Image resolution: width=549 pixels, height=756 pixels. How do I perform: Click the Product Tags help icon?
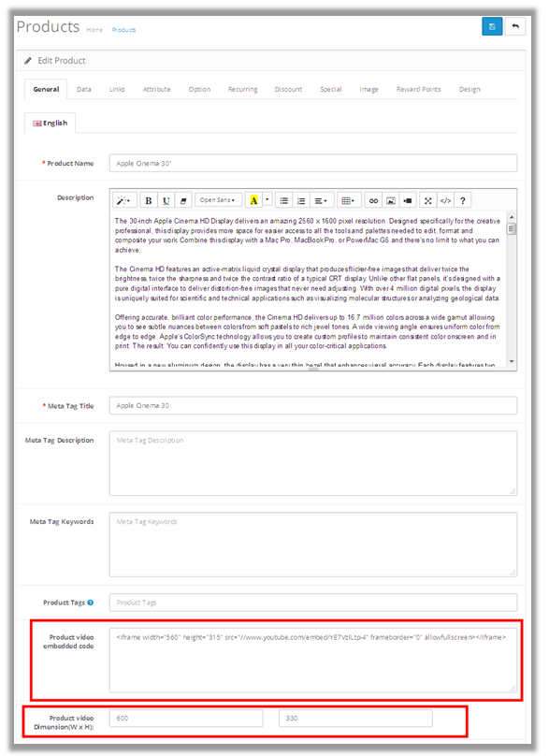point(90,603)
